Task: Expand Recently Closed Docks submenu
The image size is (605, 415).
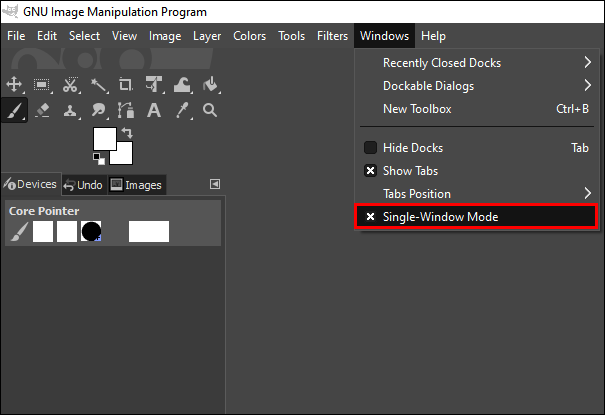Action: point(476,62)
